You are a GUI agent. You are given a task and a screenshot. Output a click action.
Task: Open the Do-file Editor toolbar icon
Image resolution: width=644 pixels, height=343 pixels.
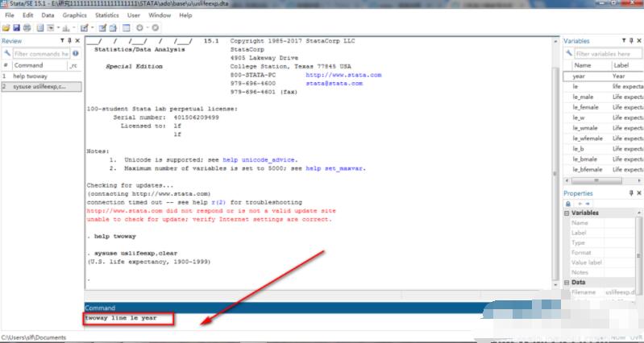click(x=84, y=28)
